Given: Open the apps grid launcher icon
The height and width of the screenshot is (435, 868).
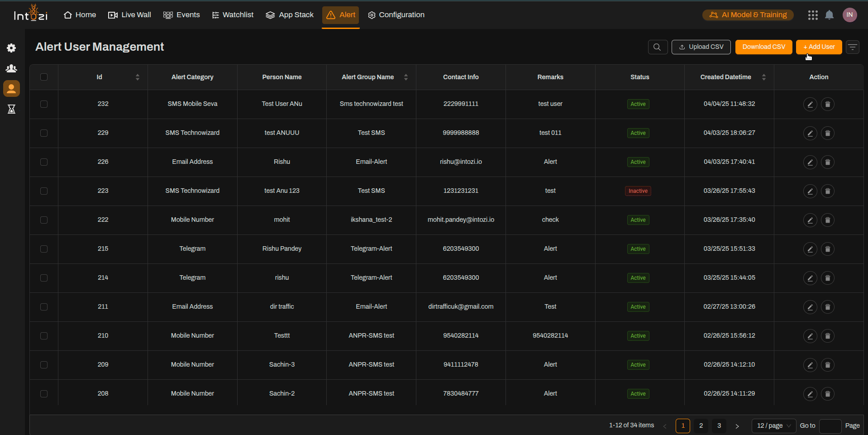Looking at the screenshot, I should tap(813, 15).
